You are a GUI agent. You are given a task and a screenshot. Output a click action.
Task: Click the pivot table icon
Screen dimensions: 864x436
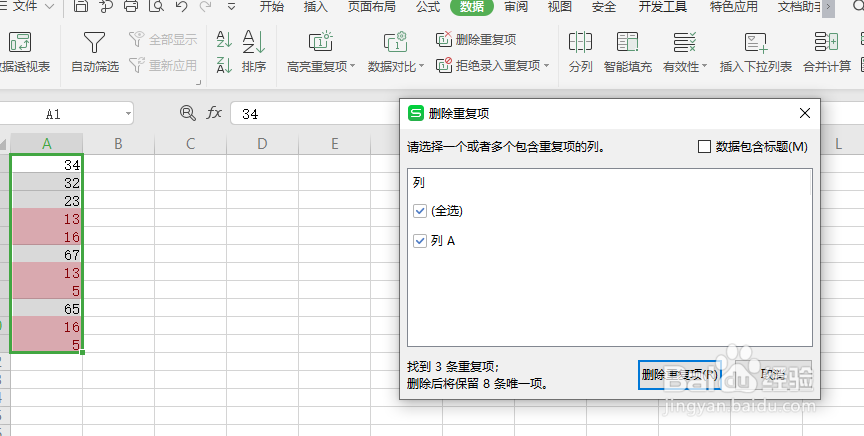[x=20, y=42]
